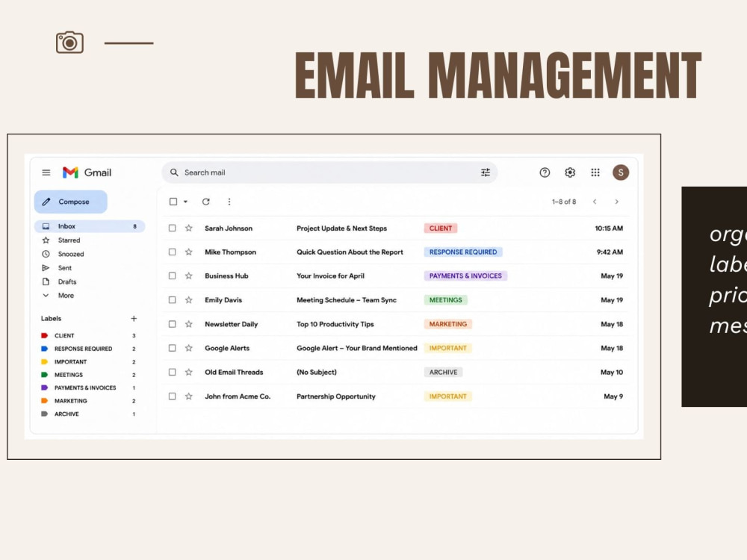This screenshot has width=747, height=560.
Task: Click the account avatar with letter S
Action: point(621,172)
